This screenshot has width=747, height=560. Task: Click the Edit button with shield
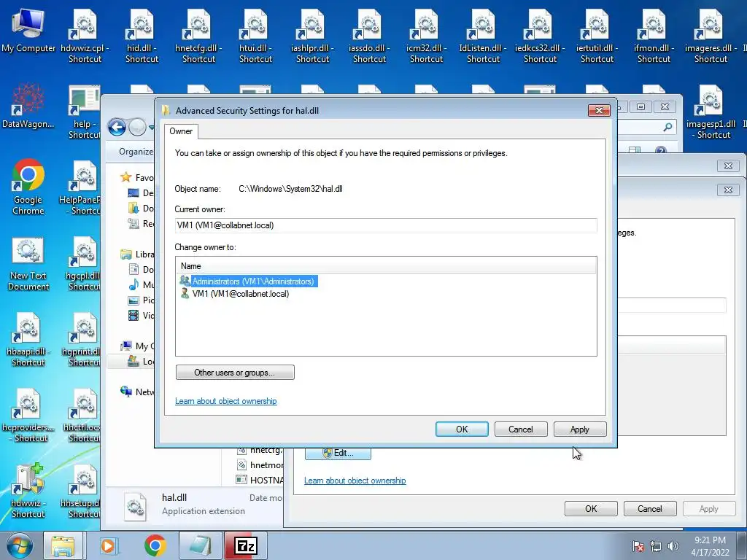(338, 453)
